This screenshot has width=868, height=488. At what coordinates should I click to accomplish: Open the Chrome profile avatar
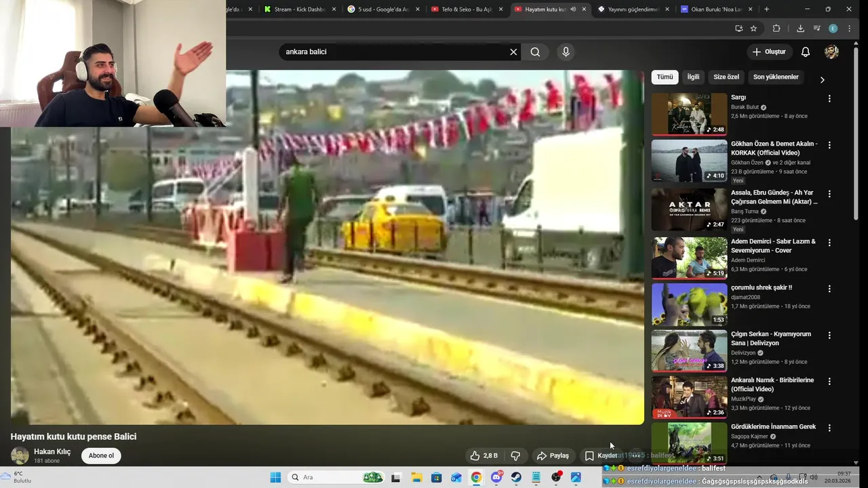tap(833, 28)
